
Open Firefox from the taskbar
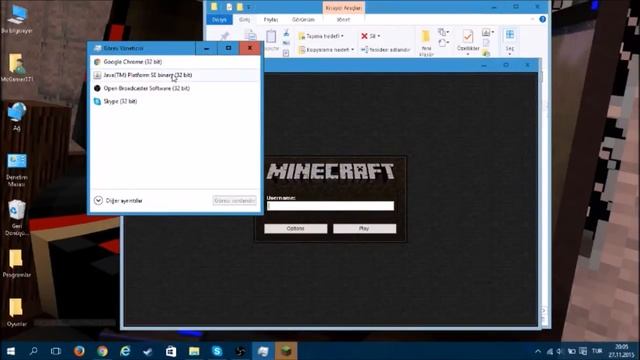pyautogui.click(x=79, y=351)
